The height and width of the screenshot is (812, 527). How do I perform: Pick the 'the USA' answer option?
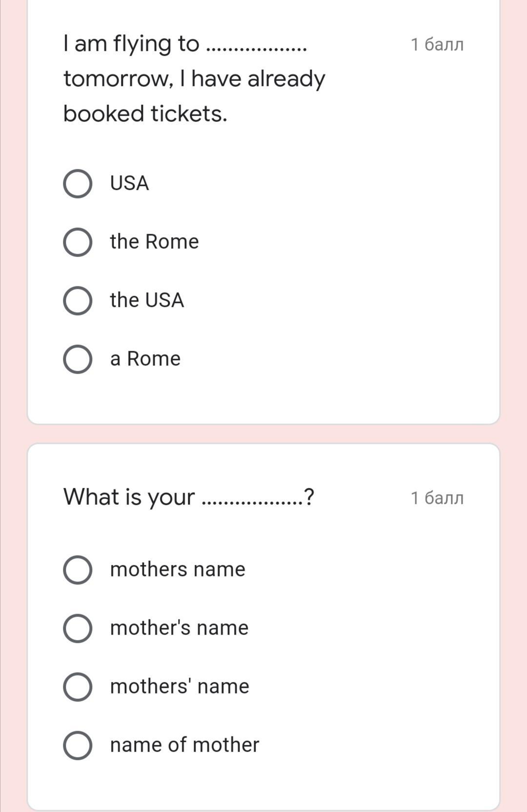coord(78,301)
